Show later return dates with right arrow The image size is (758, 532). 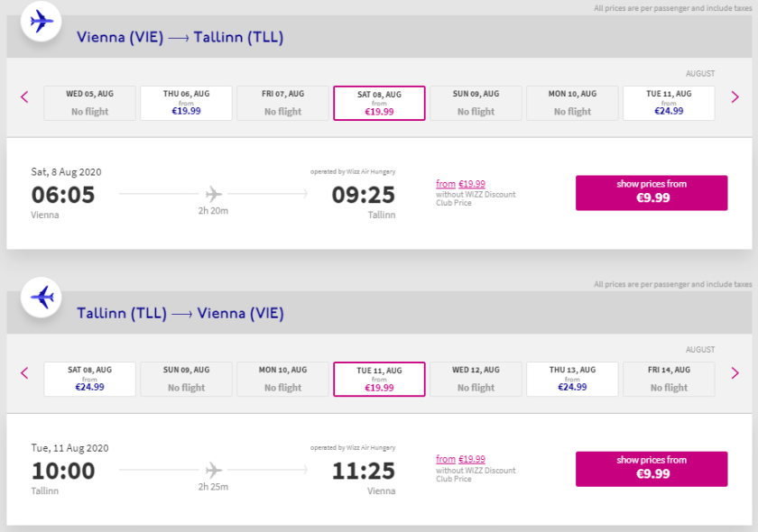735,373
